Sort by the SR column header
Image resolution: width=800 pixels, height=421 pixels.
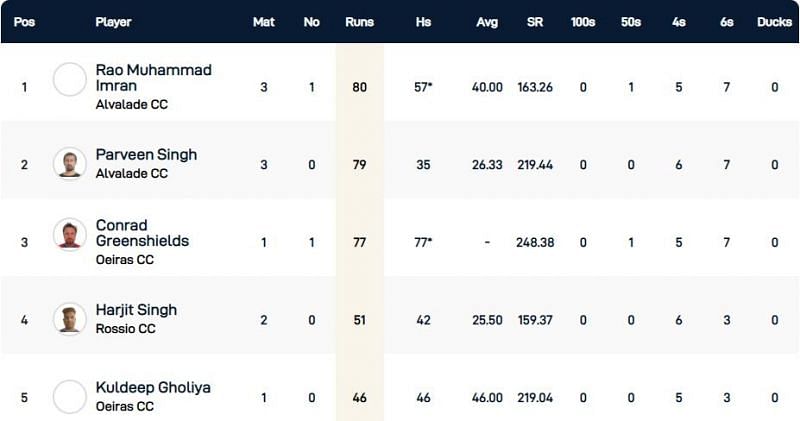tap(535, 21)
